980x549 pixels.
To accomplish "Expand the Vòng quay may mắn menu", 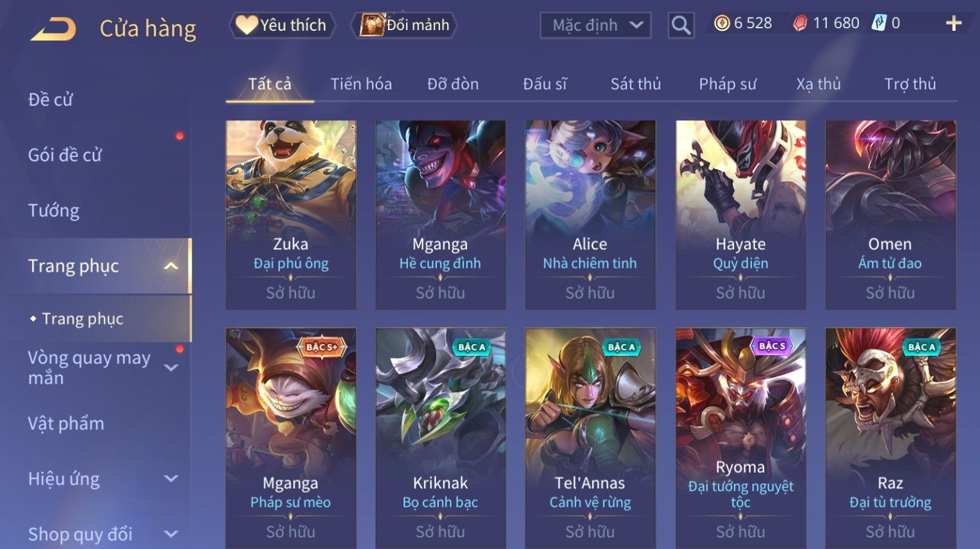I will pyautogui.click(x=171, y=367).
